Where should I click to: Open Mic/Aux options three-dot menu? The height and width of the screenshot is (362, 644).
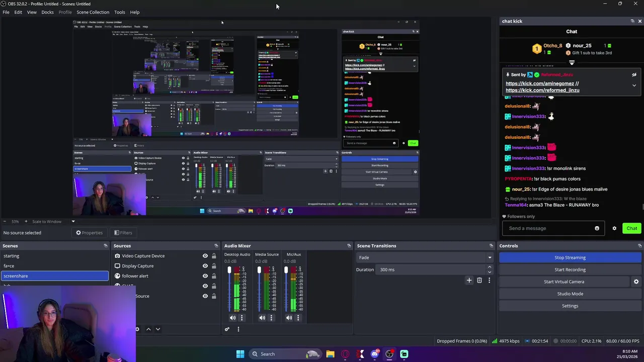pyautogui.click(x=298, y=318)
